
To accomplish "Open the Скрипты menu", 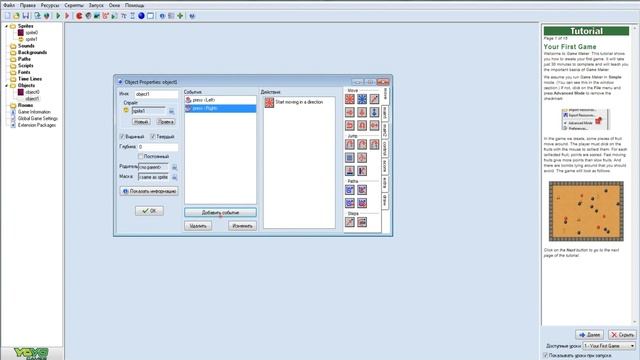I will tap(74, 5).
